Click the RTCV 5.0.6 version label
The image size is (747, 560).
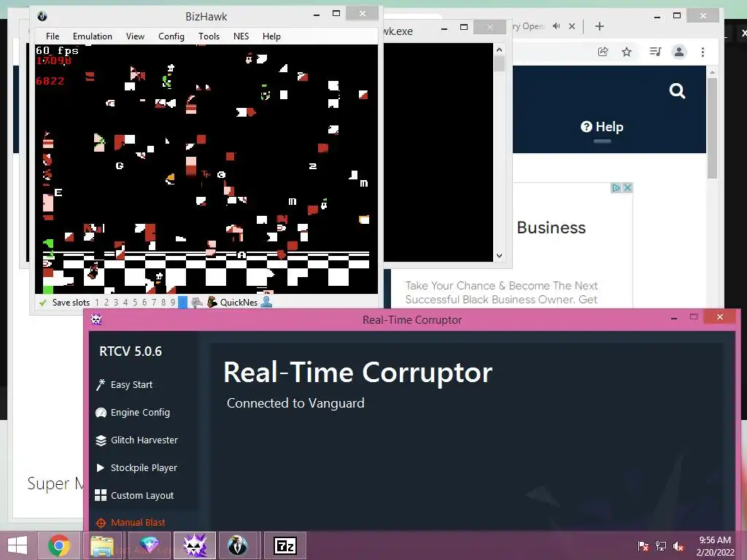tap(131, 351)
